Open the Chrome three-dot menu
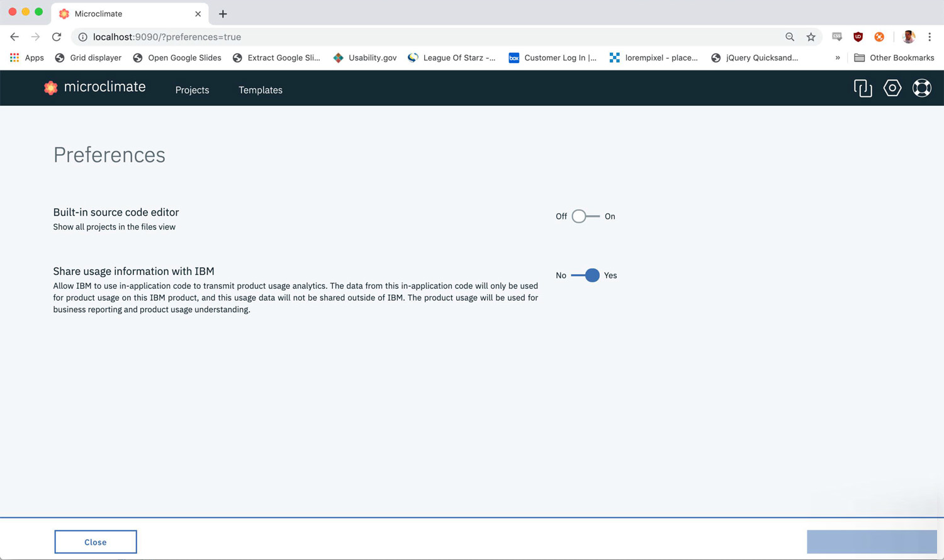This screenshot has width=944, height=560. click(930, 36)
